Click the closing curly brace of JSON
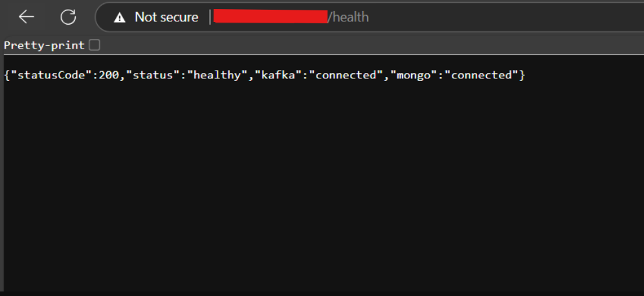The image size is (644, 296). (522, 75)
